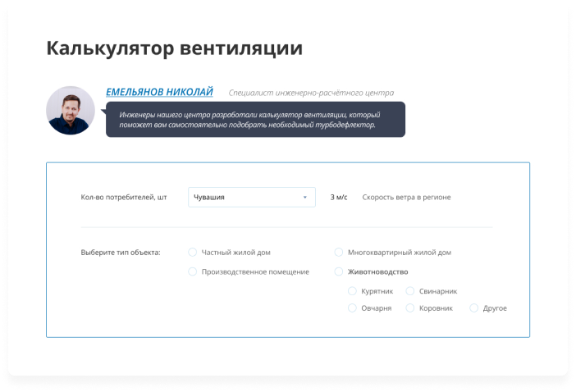576x392 pixels.
Task: Select the Другое radio option
Action: tap(474, 308)
